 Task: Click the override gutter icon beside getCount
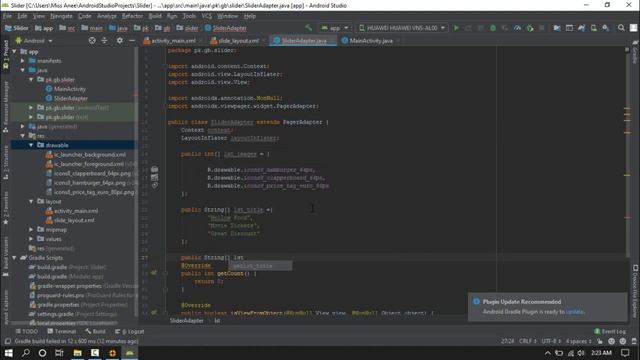[x=154, y=273]
